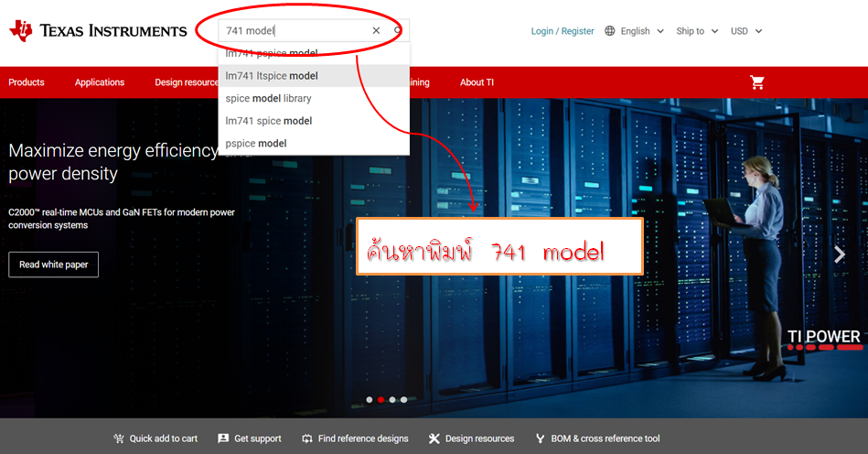Clear the search box with X icon
Image resolution: width=868 pixels, height=454 pixels.
point(377,30)
